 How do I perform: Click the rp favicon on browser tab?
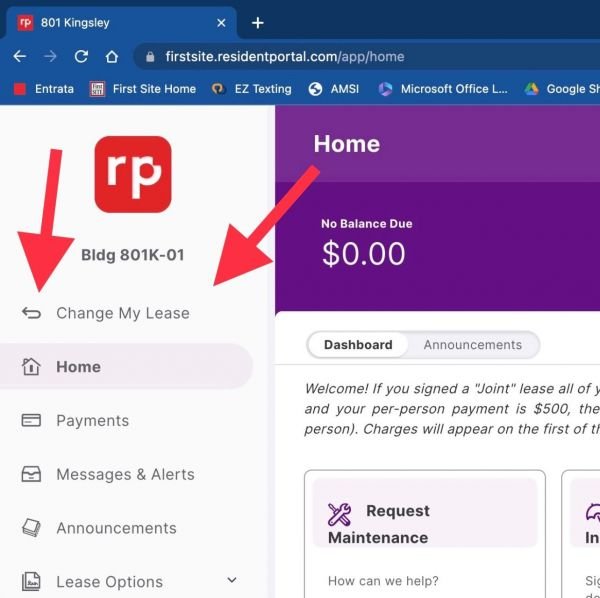25,23
